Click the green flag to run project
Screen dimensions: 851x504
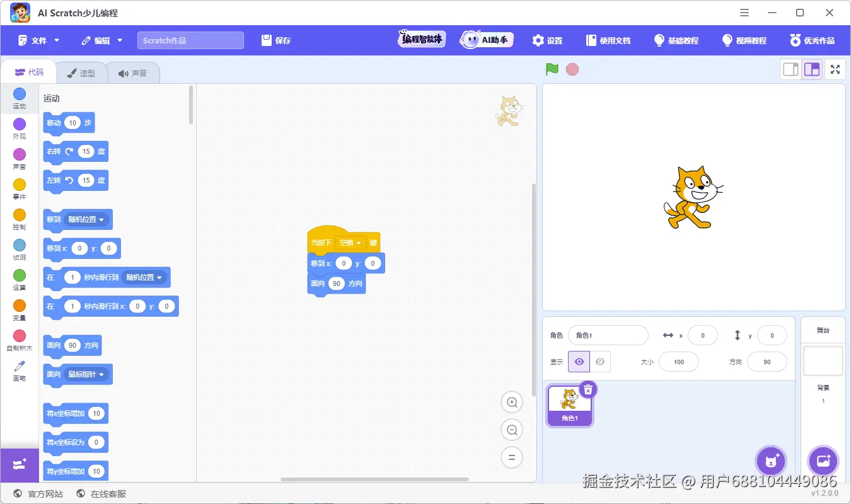[551, 69]
